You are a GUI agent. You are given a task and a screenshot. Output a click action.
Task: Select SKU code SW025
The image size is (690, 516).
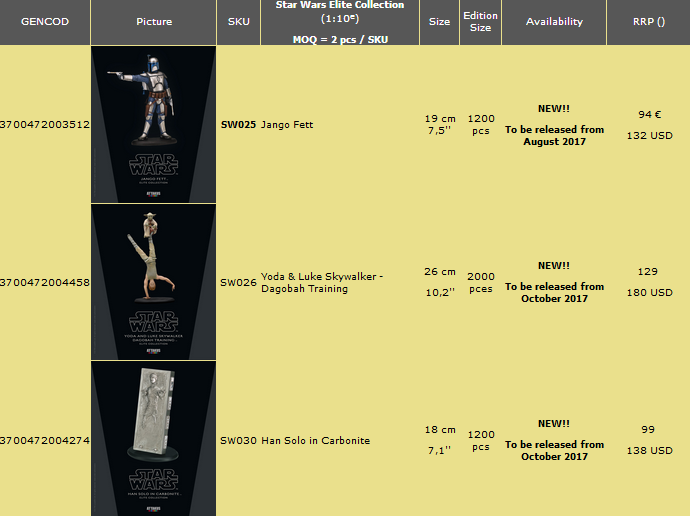(238, 125)
